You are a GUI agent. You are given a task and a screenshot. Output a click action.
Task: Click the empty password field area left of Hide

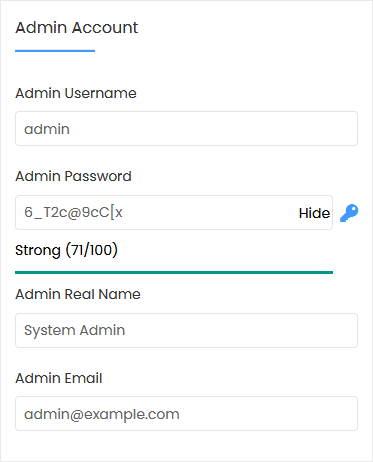(x=210, y=212)
